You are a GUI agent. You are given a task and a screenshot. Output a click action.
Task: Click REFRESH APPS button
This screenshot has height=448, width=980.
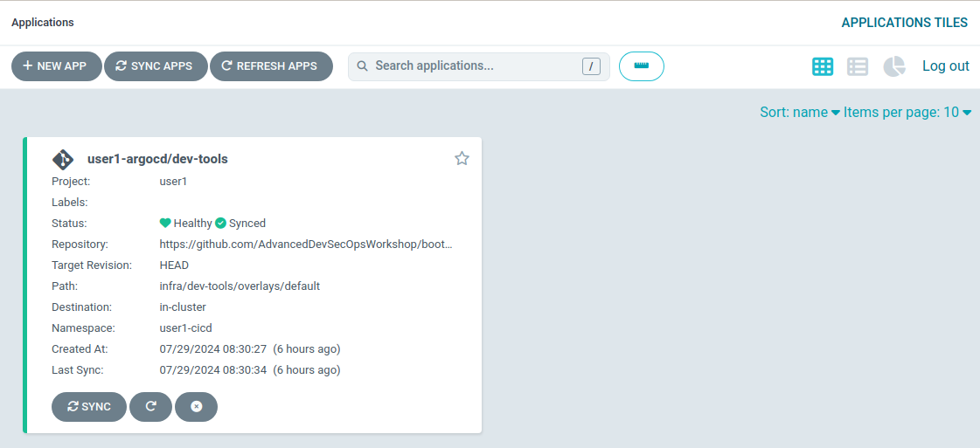[271, 66]
